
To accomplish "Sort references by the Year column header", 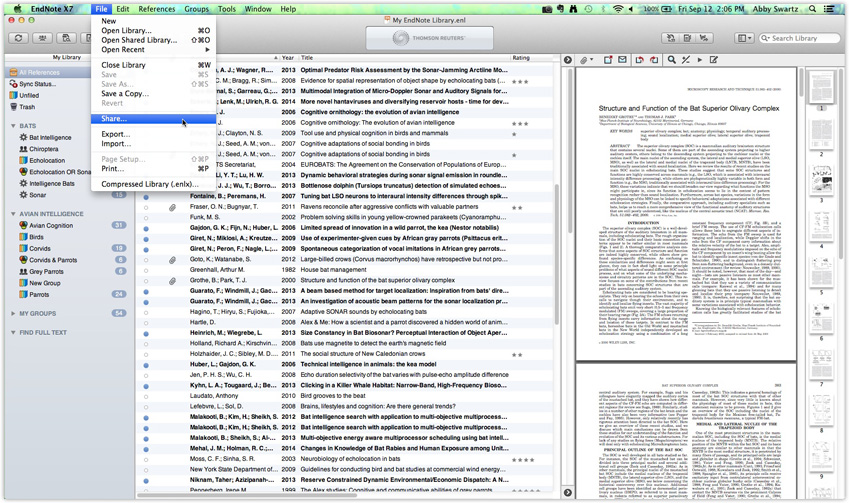I will click(288, 58).
